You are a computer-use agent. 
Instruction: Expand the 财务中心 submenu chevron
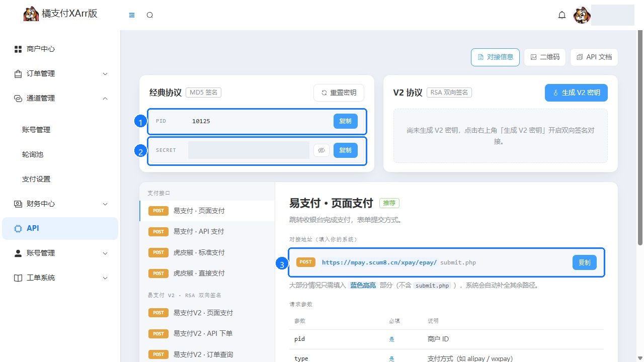tap(105, 204)
